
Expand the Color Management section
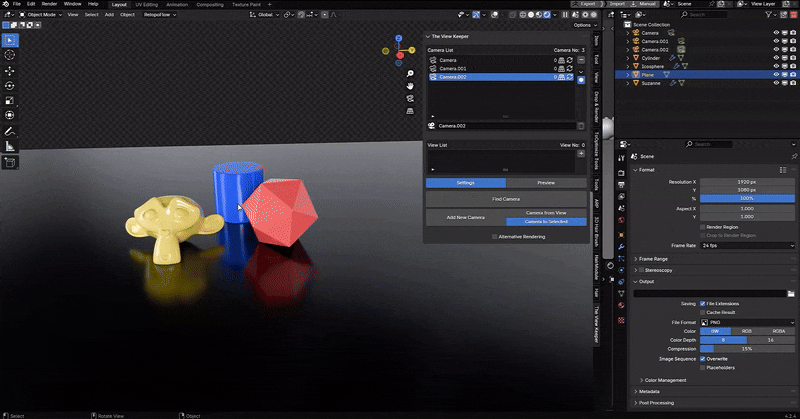663,380
